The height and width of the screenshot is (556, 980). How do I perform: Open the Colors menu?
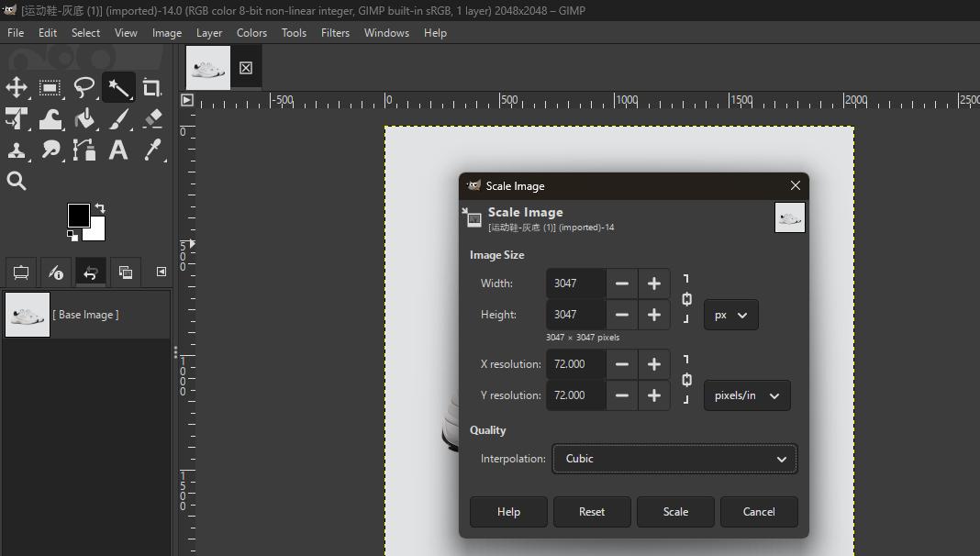pyautogui.click(x=251, y=32)
